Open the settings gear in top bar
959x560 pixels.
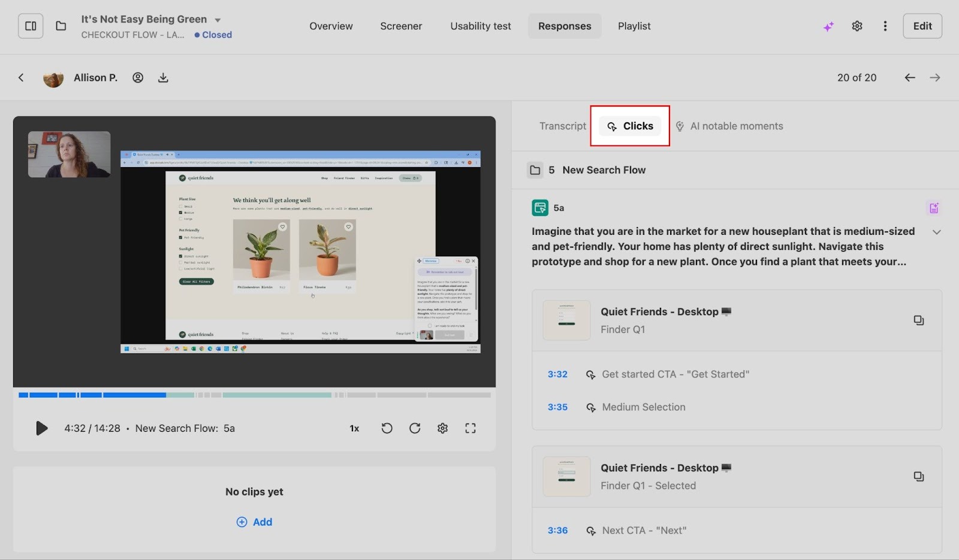(857, 26)
